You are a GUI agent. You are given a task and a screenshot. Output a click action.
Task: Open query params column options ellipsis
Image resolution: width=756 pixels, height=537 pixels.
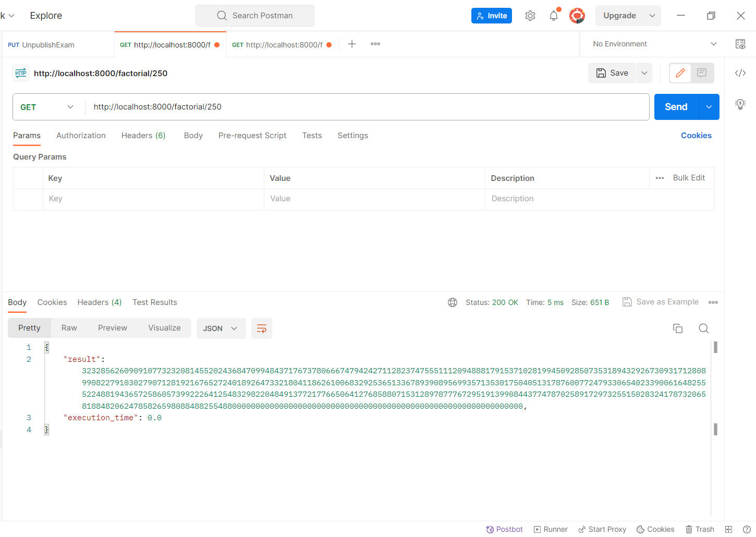(660, 178)
